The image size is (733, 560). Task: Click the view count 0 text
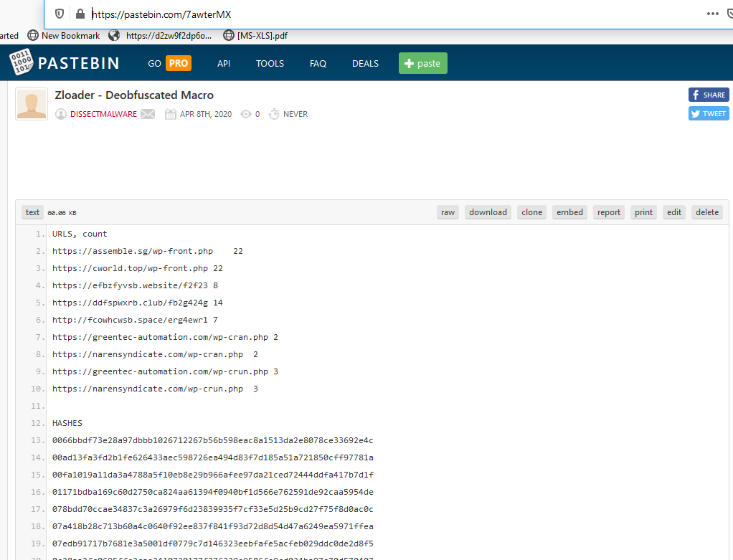tap(257, 114)
